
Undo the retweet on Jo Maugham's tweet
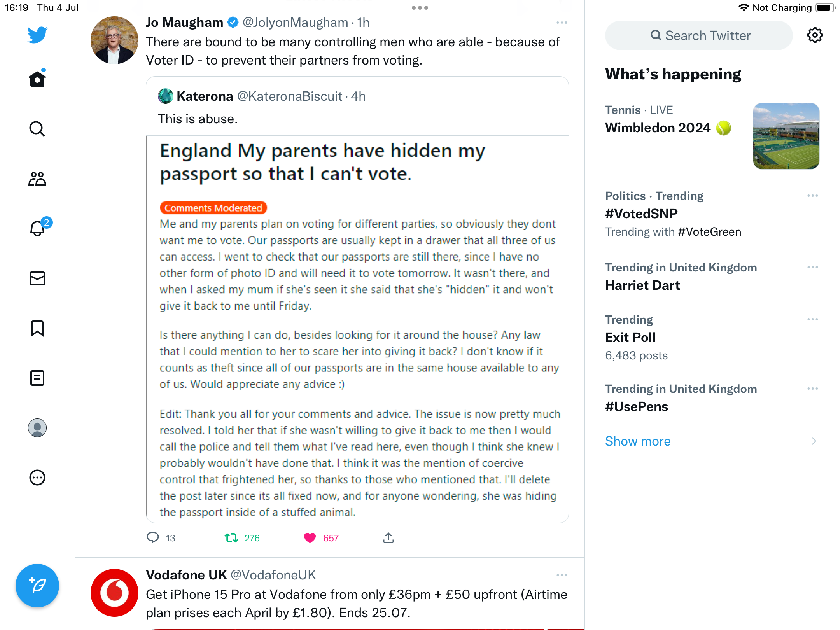pyautogui.click(x=231, y=538)
